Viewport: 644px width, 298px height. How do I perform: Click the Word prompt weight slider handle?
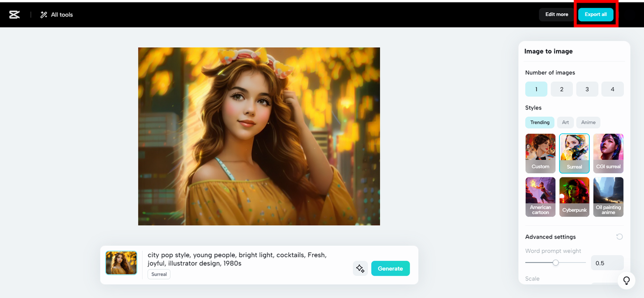coord(555,262)
